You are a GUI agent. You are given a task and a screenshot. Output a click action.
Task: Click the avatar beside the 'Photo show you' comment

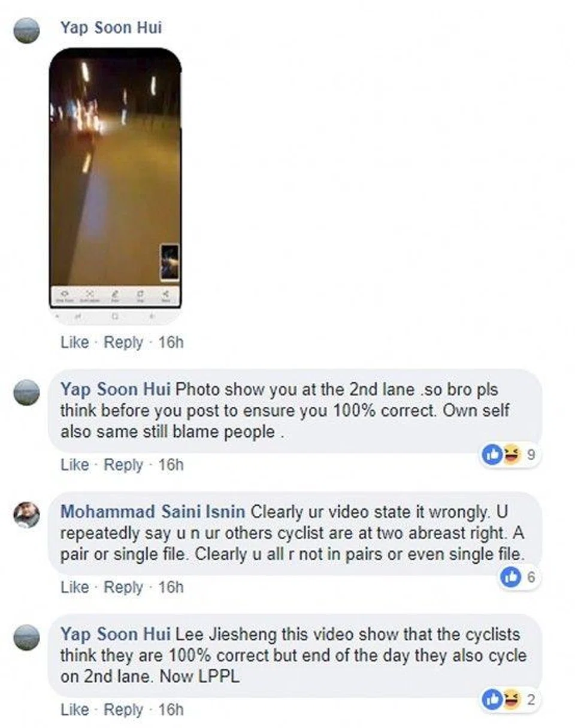click(x=26, y=392)
